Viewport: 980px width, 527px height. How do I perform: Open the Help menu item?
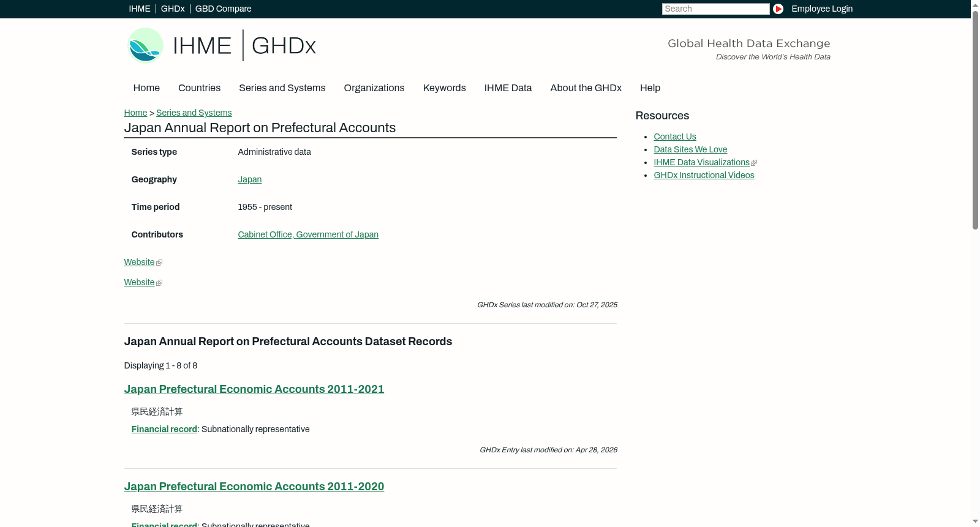point(650,88)
